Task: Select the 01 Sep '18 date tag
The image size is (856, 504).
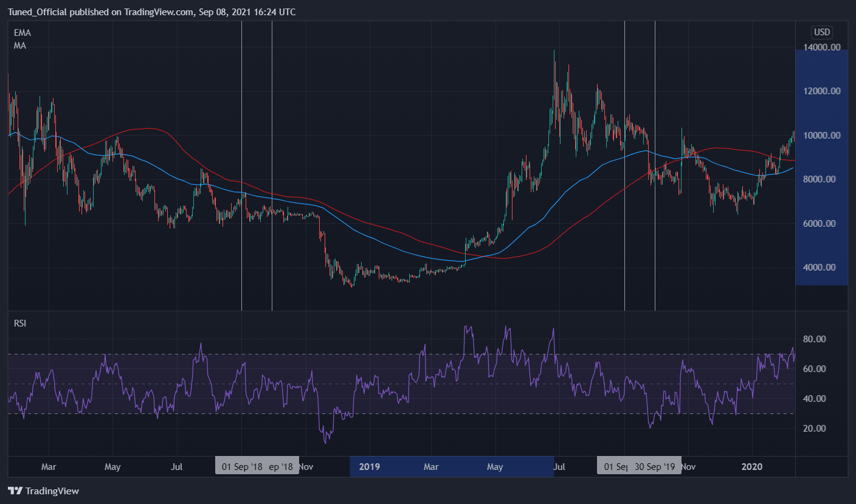Action: coord(242,467)
